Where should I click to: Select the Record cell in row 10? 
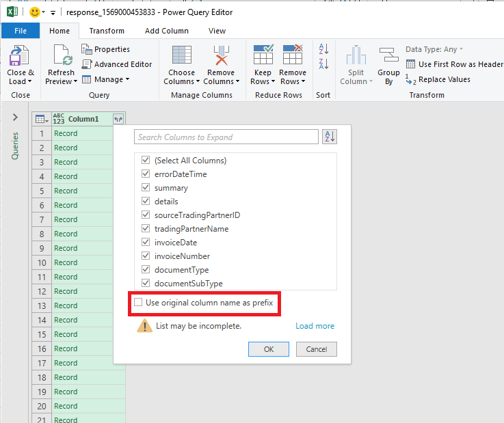pyautogui.click(x=83, y=262)
